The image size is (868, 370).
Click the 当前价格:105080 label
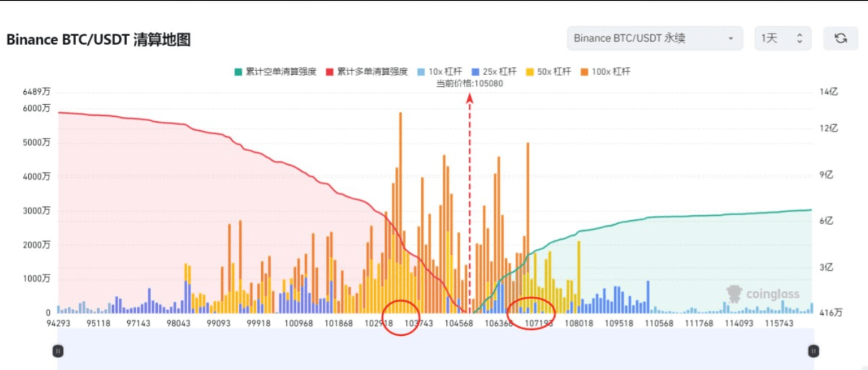point(470,84)
